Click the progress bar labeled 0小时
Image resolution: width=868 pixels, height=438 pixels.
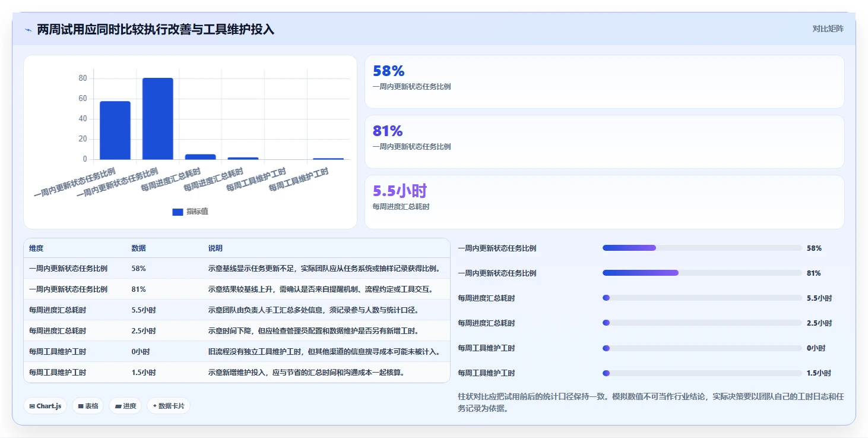(702, 348)
